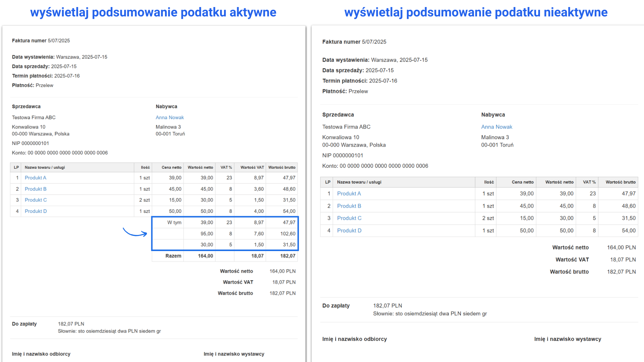This screenshot has height=362, width=644.
Task: Select invoice number 5/07/2025 on left document
Action: (x=58, y=40)
